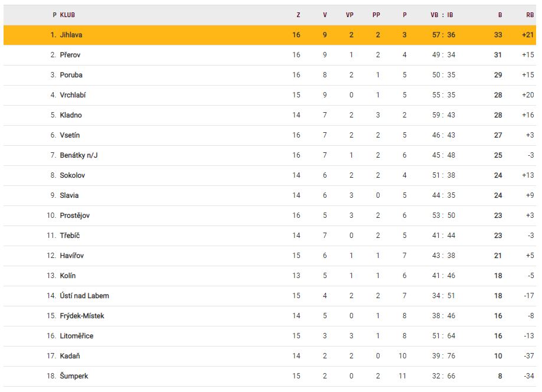The width and height of the screenshot is (542, 392).
Task: Click Havířov club name
Action: tap(71, 256)
